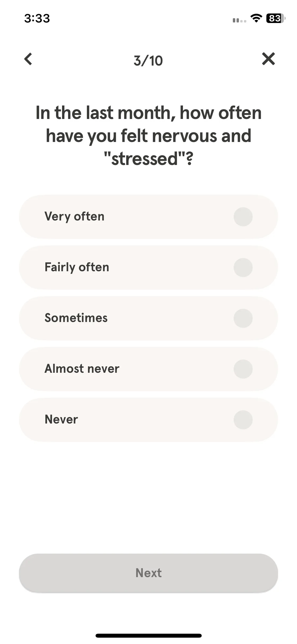Tap the Wi-Fi status icon
The width and height of the screenshot is (297, 644).
click(256, 18)
